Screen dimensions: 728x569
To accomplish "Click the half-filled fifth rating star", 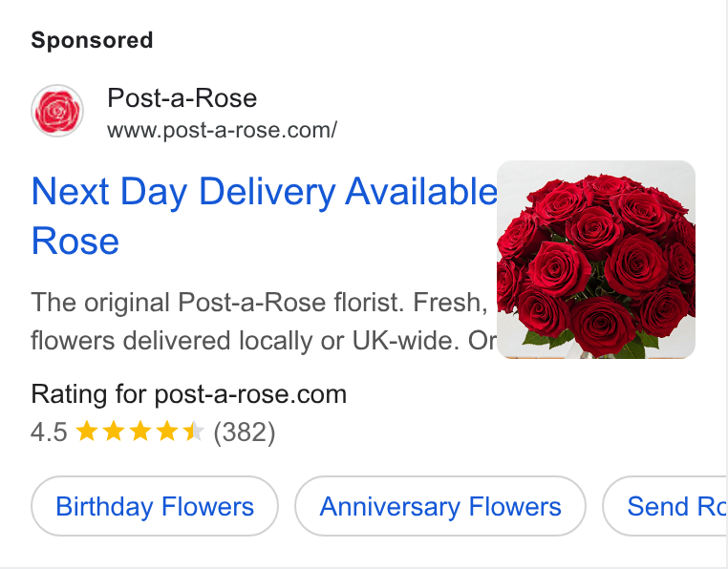I will click(x=194, y=432).
